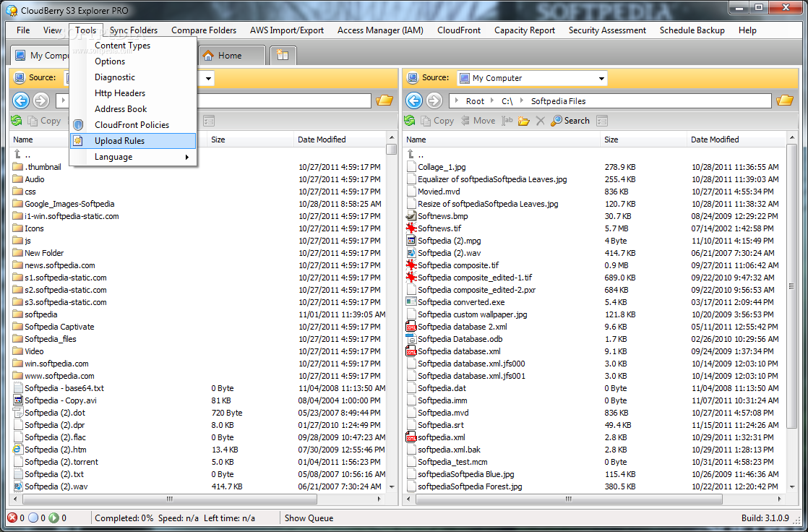
Task: Click the Softpedia (2).htm file icon
Action: pyautogui.click(x=18, y=449)
